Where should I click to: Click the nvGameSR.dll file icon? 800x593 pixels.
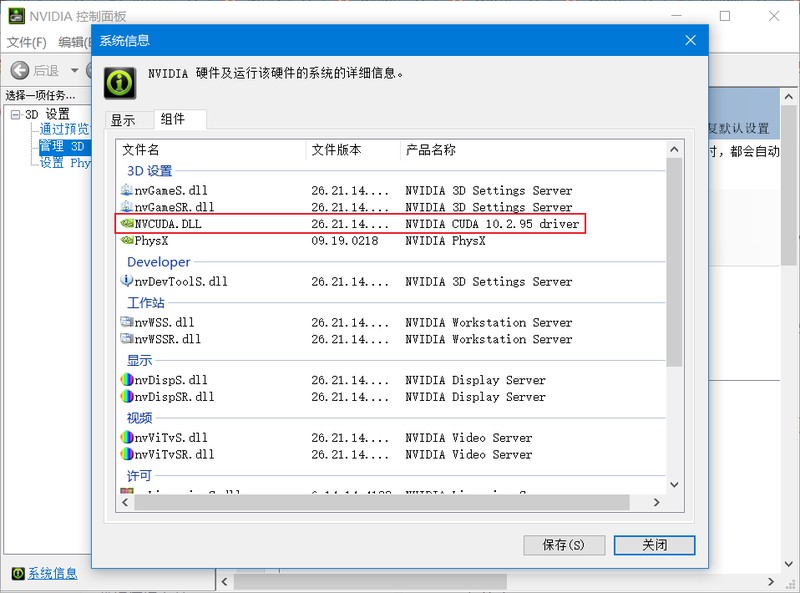point(127,207)
